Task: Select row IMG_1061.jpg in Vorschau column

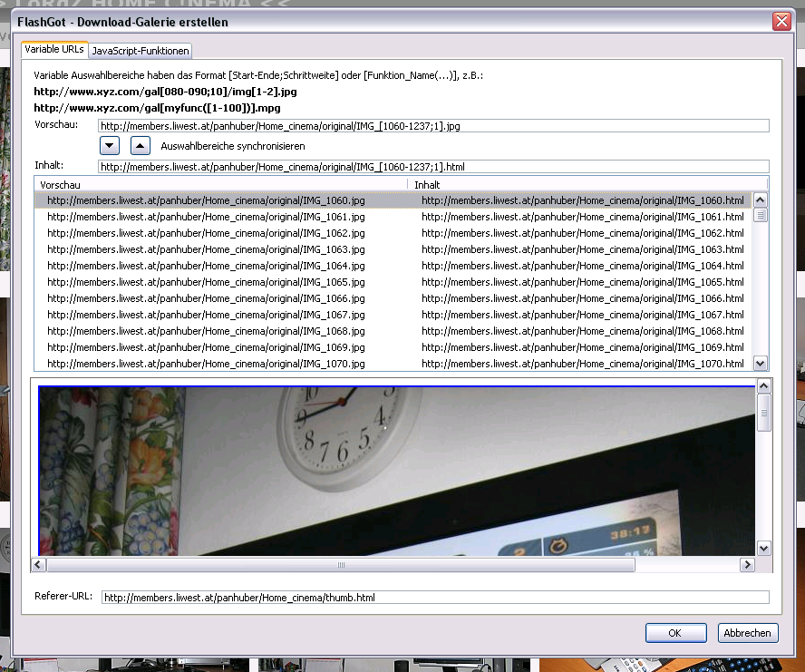Action: pyautogui.click(x=206, y=217)
